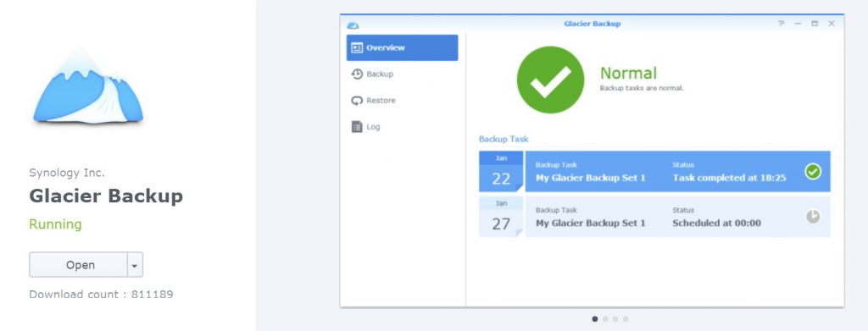Go to the Restore section
Image resolution: width=868 pixels, height=331 pixels.
click(x=402, y=101)
